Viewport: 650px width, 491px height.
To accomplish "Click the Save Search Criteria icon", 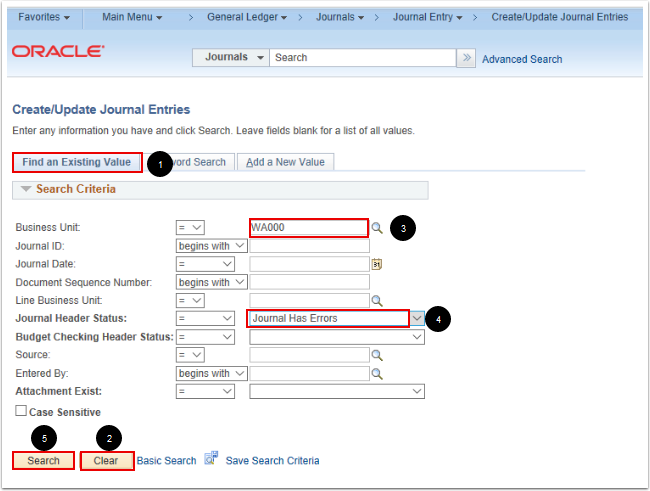I will [x=211, y=458].
